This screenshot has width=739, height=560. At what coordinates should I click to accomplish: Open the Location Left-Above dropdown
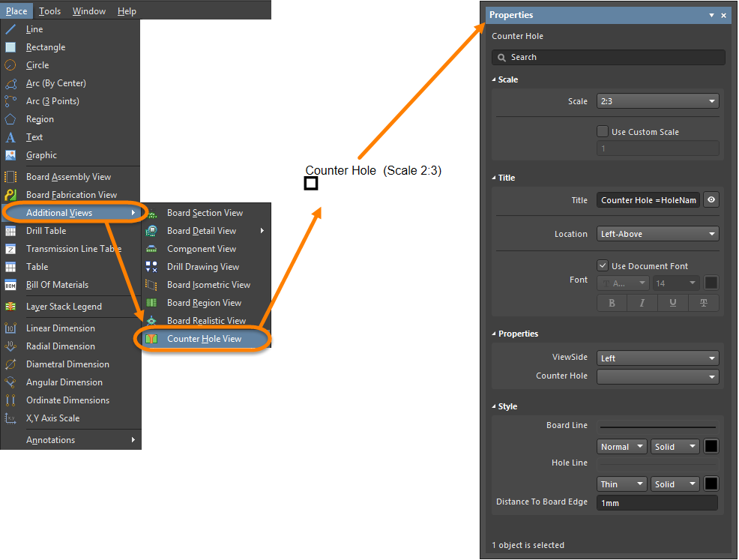coord(657,234)
